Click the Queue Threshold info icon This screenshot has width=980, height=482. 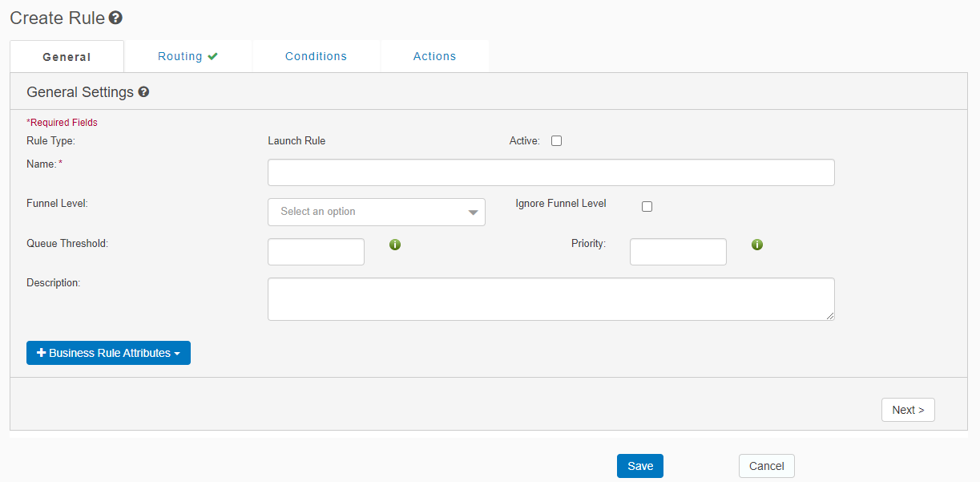coord(395,245)
